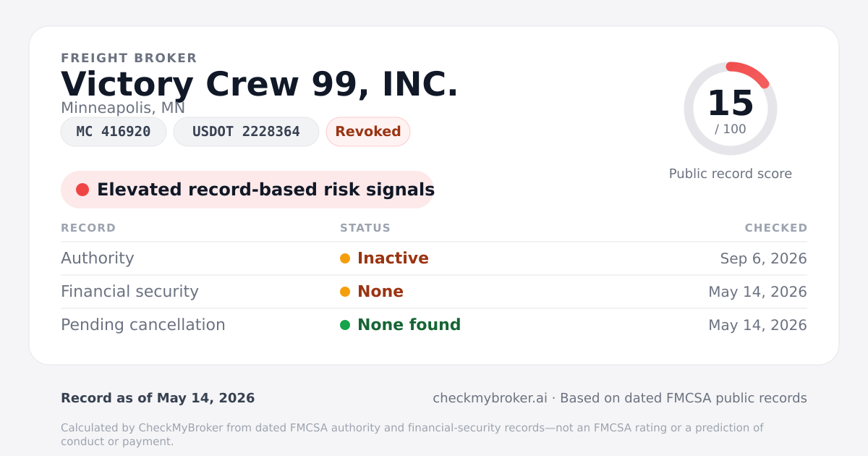Image resolution: width=868 pixels, height=456 pixels.
Task: Click the Public record score label
Action: coord(731,174)
